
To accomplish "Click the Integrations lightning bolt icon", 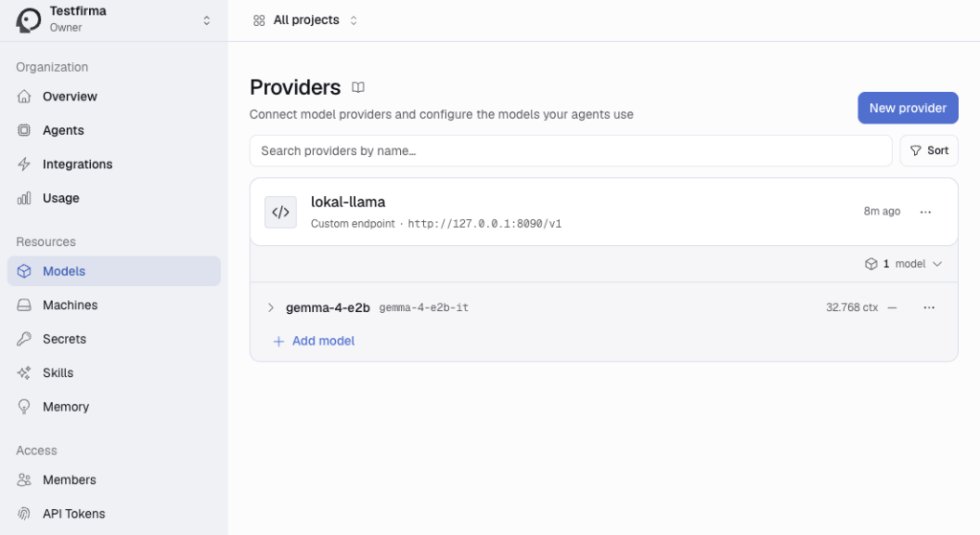I will pyautogui.click(x=24, y=164).
